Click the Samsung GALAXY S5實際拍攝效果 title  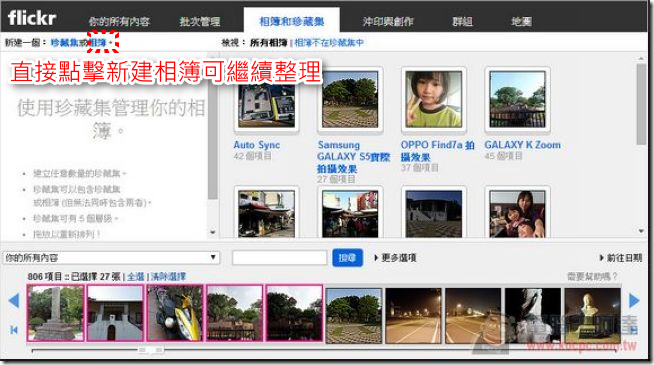(353, 156)
